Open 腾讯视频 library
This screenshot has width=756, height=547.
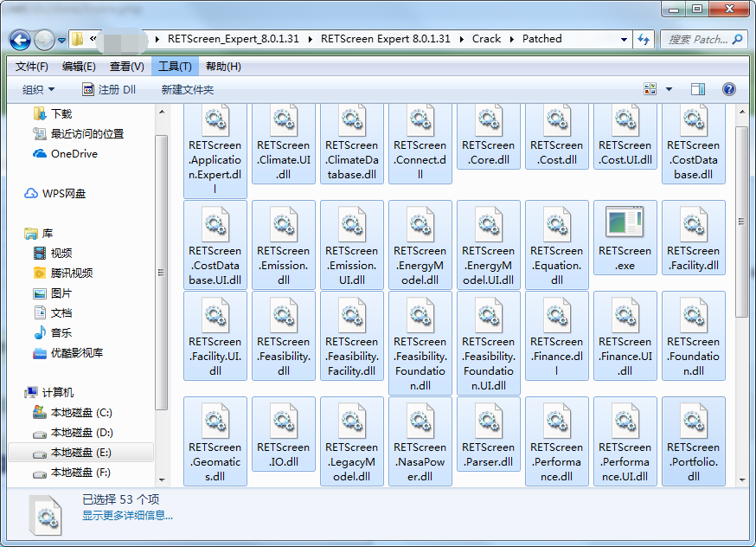pos(62,273)
